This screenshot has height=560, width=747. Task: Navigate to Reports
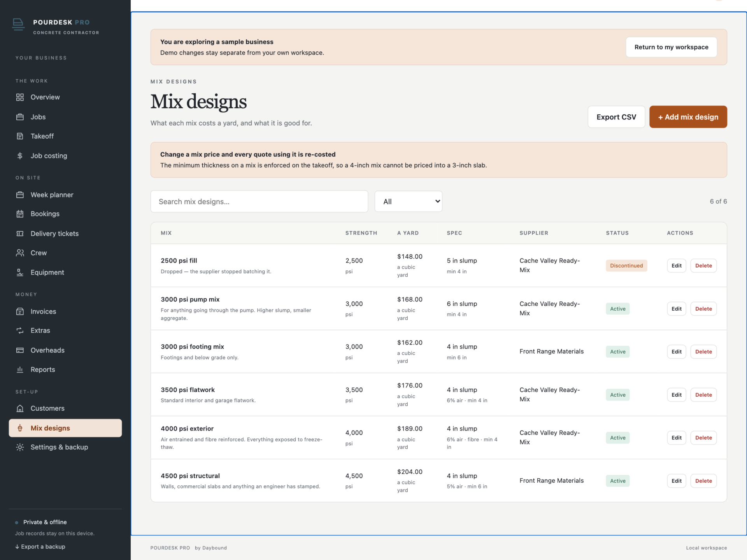pyautogui.click(x=65, y=369)
